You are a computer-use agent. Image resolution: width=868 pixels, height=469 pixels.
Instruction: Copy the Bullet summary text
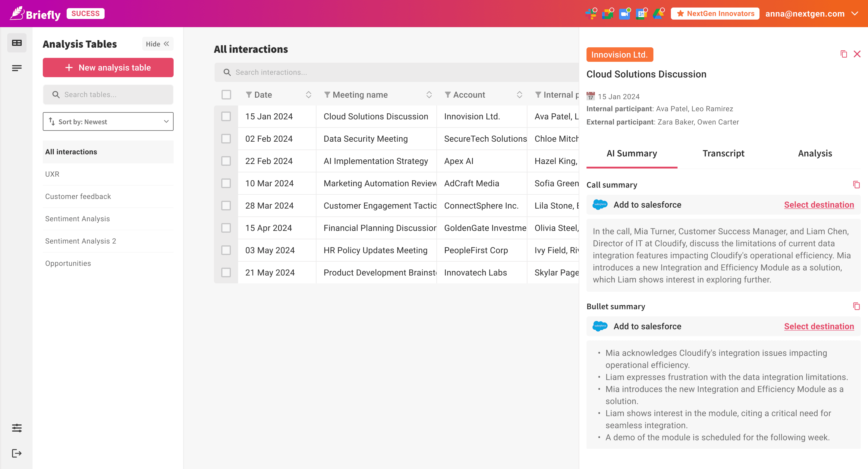(856, 306)
